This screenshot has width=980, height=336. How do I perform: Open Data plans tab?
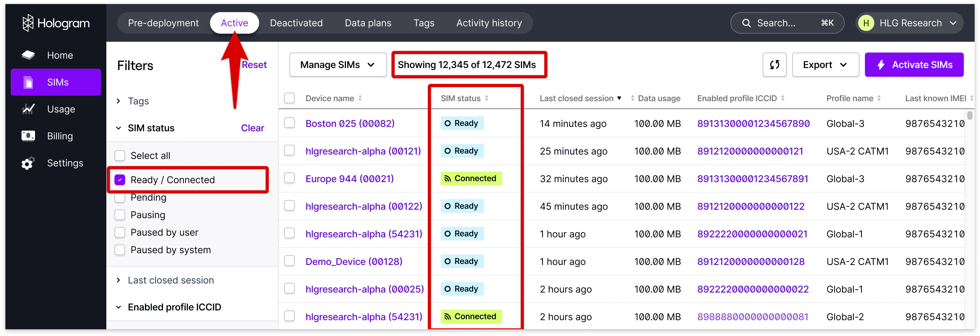click(x=368, y=23)
